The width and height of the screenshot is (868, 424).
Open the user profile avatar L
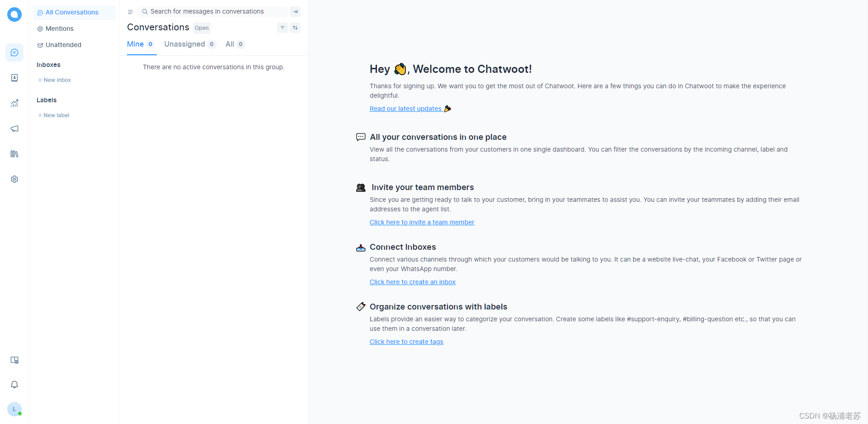click(x=14, y=409)
